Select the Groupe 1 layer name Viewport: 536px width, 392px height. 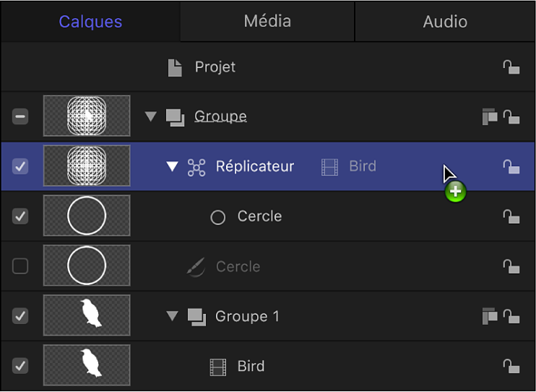(x=247, y=316)
